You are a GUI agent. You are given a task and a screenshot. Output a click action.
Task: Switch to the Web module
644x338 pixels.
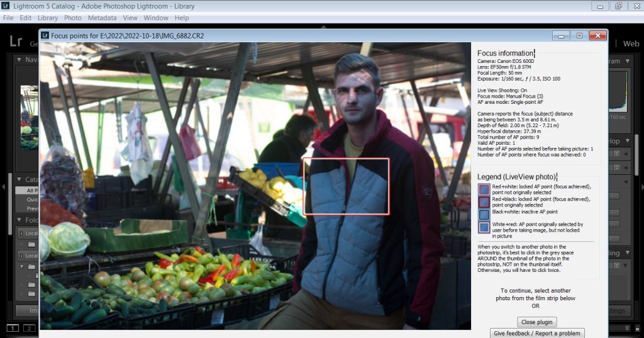pyautogui.click(x=631, y=43)
